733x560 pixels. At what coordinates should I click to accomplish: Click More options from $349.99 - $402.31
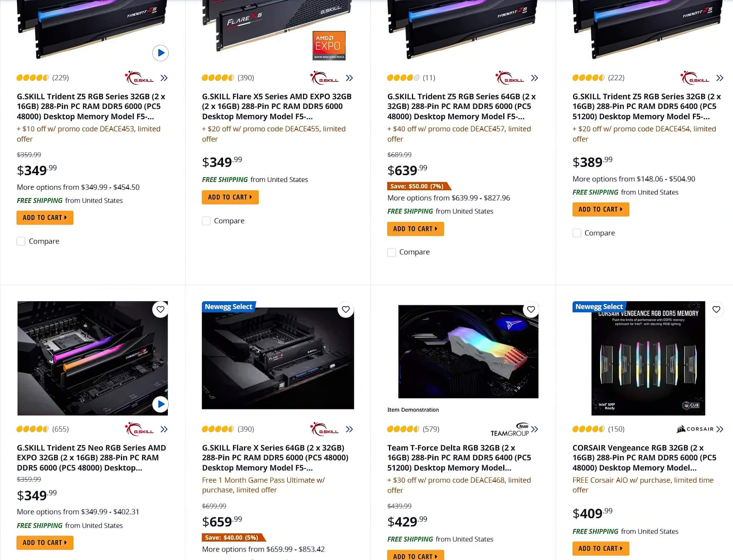(78, 512)
